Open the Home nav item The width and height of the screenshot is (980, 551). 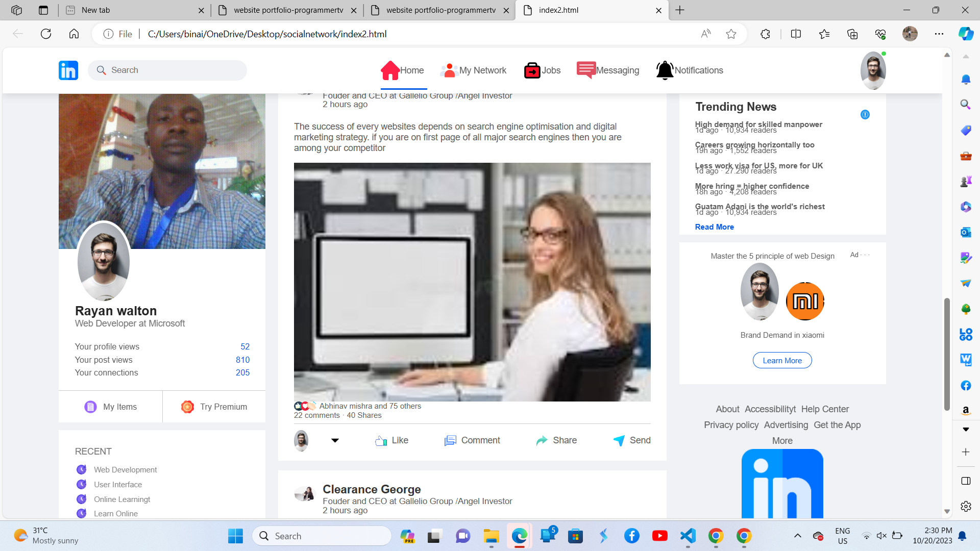pos(402,70)
